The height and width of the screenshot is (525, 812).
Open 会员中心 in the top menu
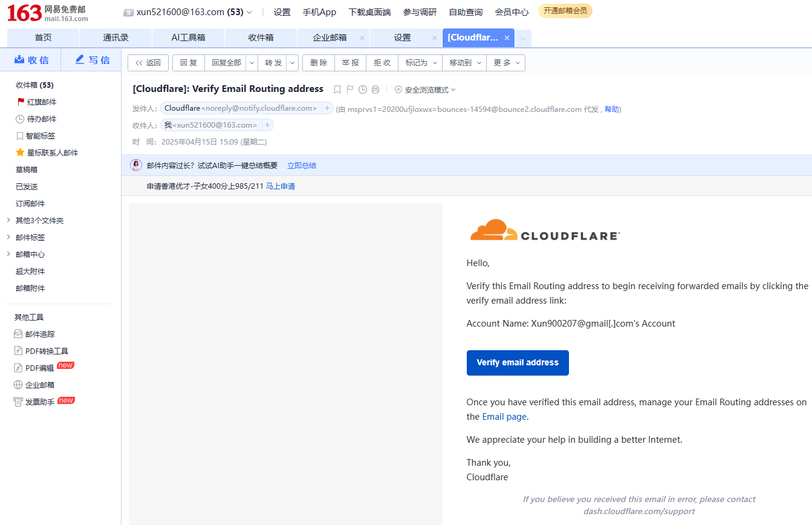(x=512, y=12)
